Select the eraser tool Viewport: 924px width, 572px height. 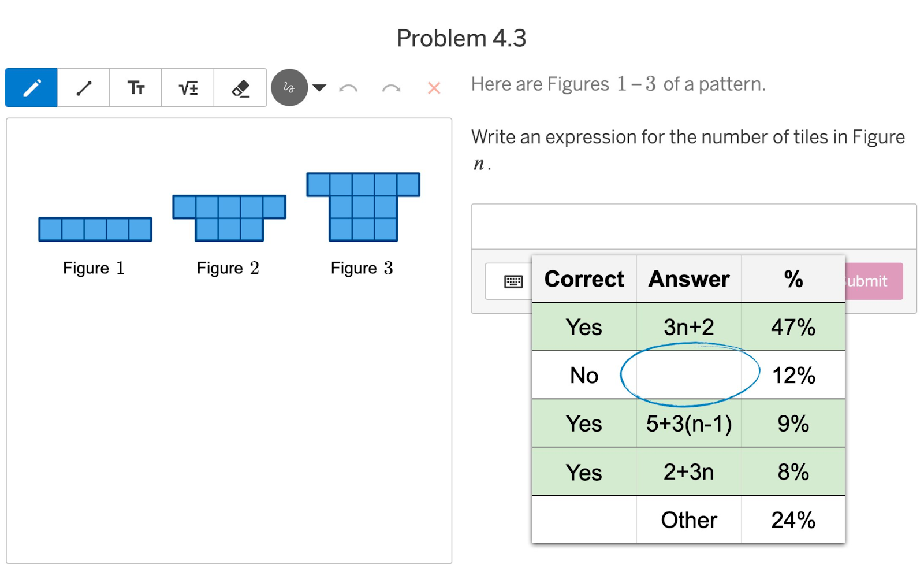240,88
